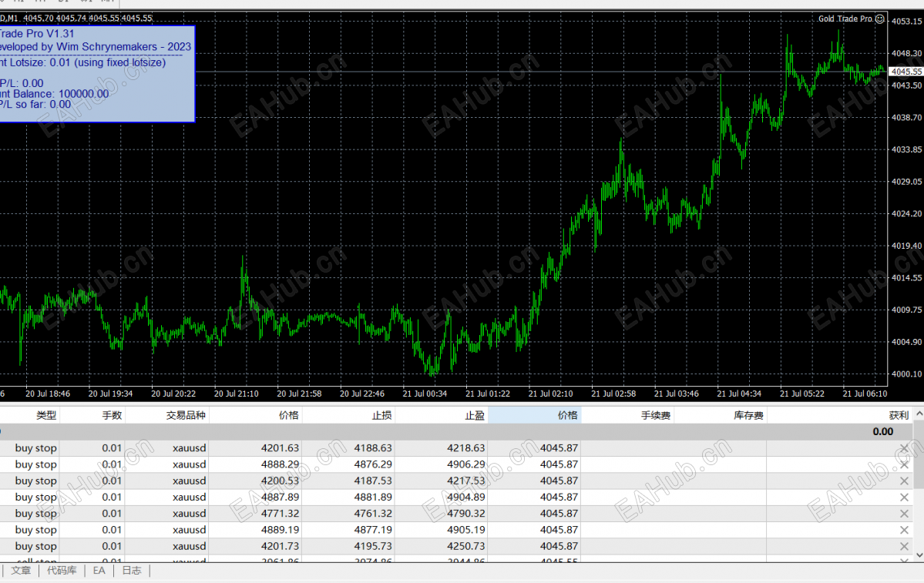Select the EA tab
The height and width of the screenshot is (583, 924).
99,571
